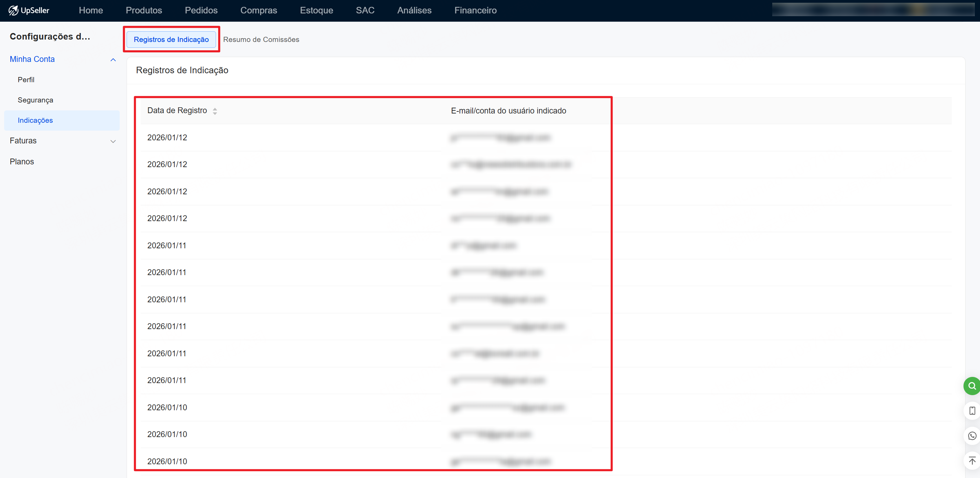The height and width of the screenshot is (478, 980).
Task: Select Registros de Indicação tab
Action: coord(171,40)
